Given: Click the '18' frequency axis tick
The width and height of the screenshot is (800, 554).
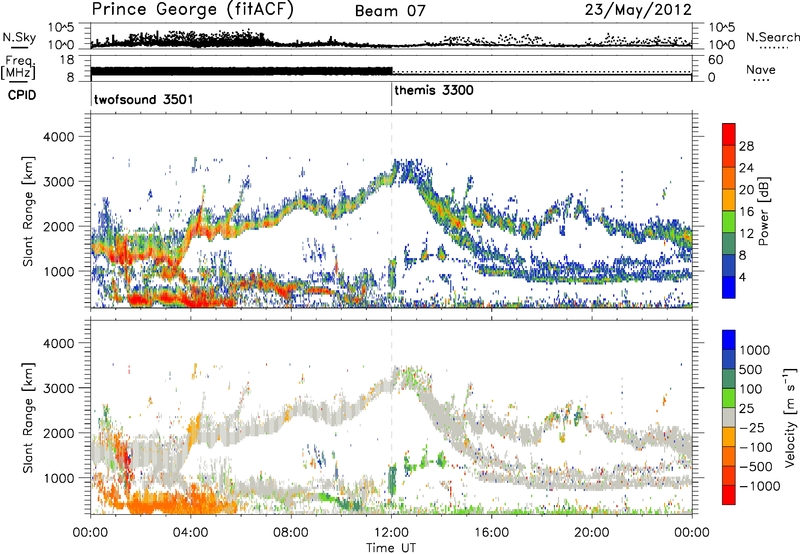Looking at the screenshot, I should [x=67, y=60].
